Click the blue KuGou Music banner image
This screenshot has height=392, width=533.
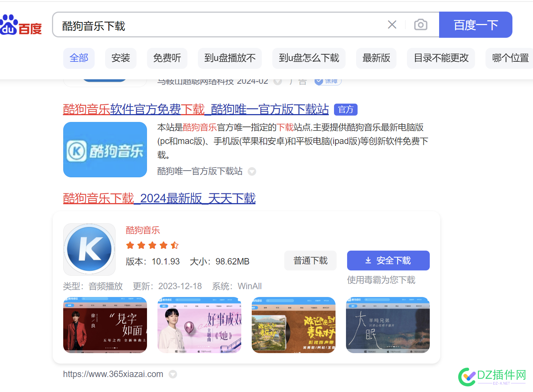point(105,150)
